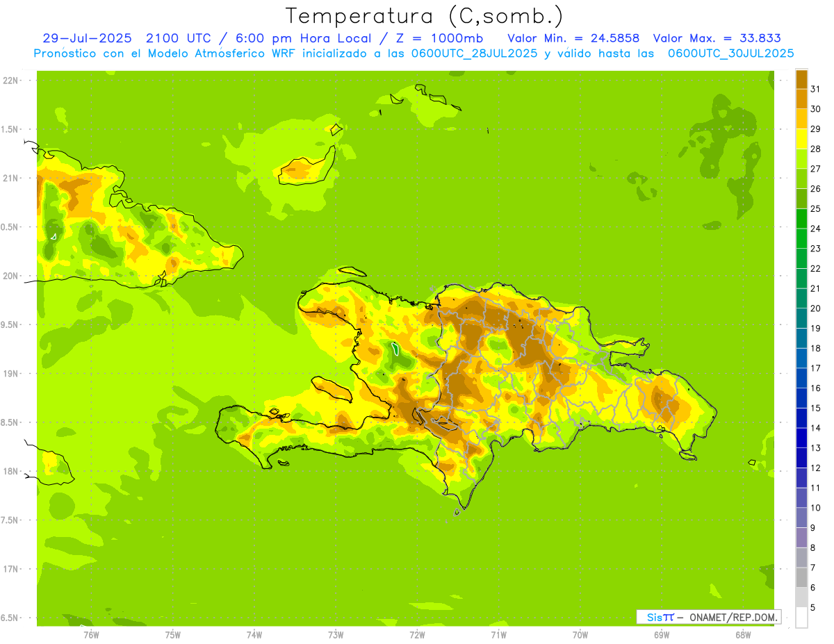This screenshot has width=834, height=644.
Task: Pick the gray swatch between 6 and 7
Action: (802, 577)
